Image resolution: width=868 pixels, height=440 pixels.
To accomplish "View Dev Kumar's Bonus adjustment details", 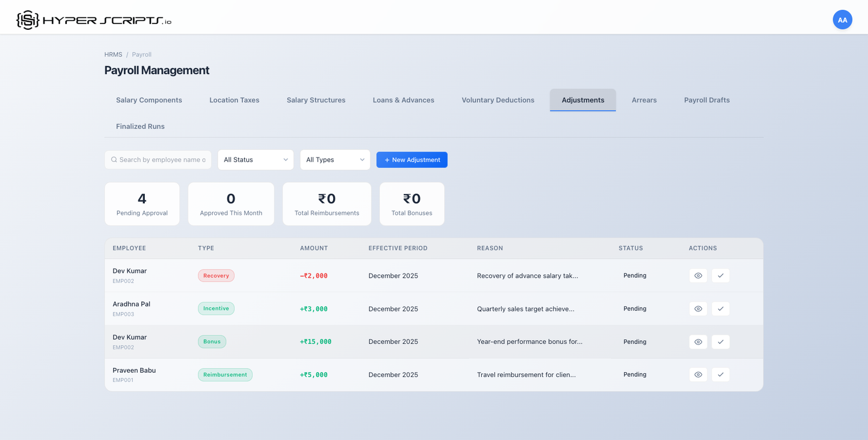I will coord(698,342).
